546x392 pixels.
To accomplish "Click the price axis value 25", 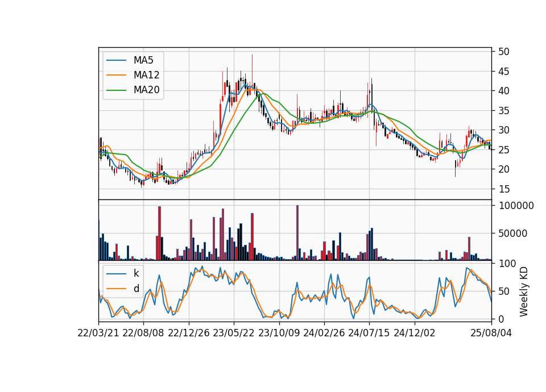I will 504,150.
